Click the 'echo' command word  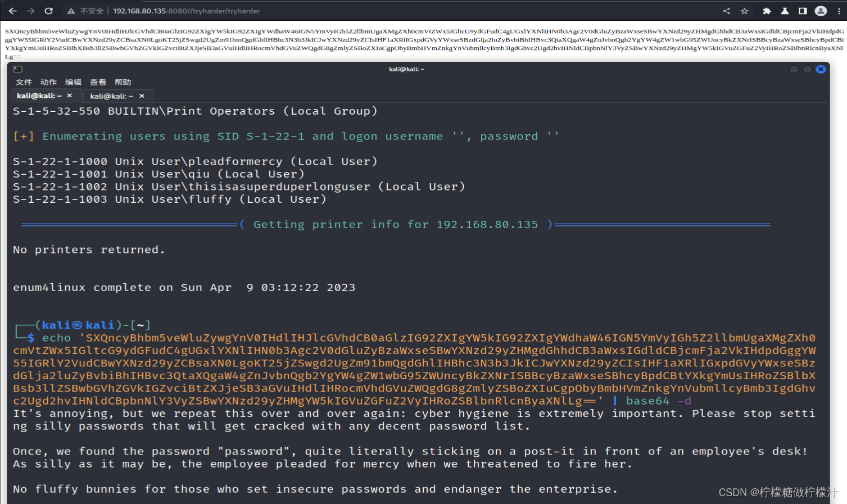(57, 338)
